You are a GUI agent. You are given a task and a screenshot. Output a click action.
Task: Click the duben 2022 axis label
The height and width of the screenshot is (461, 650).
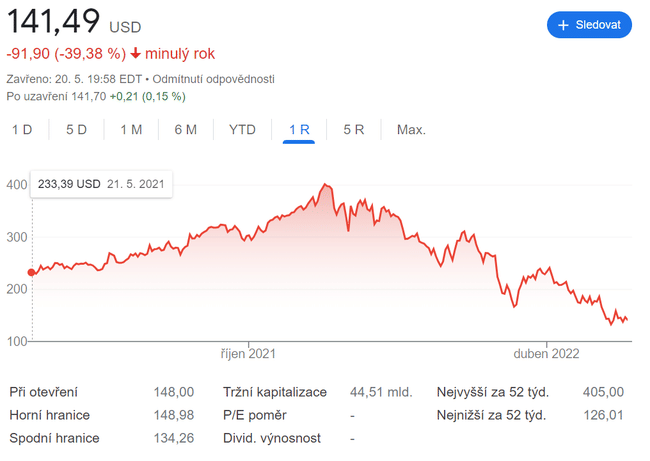pos(547,354)
